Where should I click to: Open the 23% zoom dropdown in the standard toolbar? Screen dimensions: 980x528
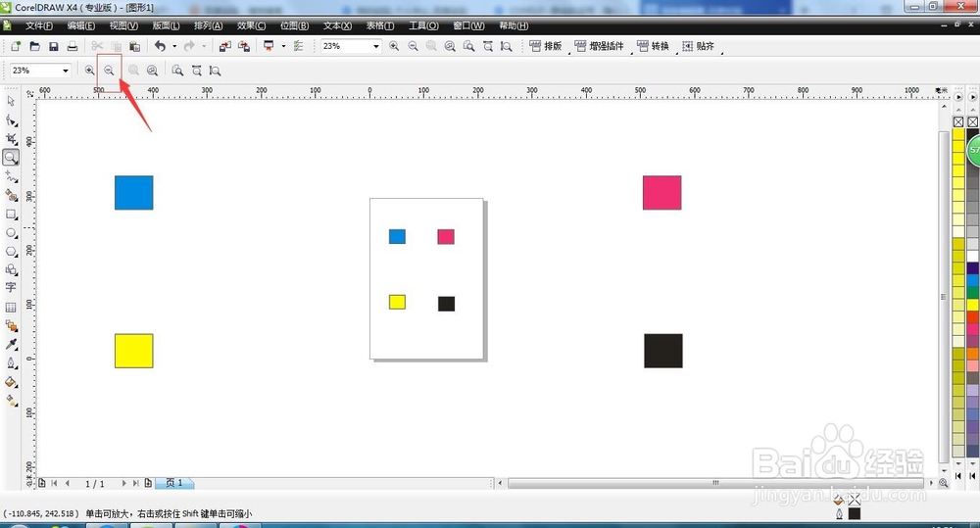pos(376,46)
